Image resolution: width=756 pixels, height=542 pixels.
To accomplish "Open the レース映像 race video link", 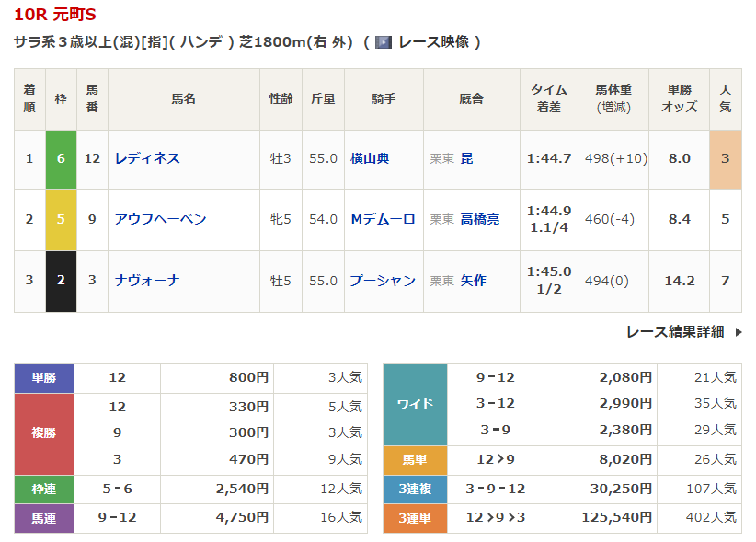I will 433,42.
